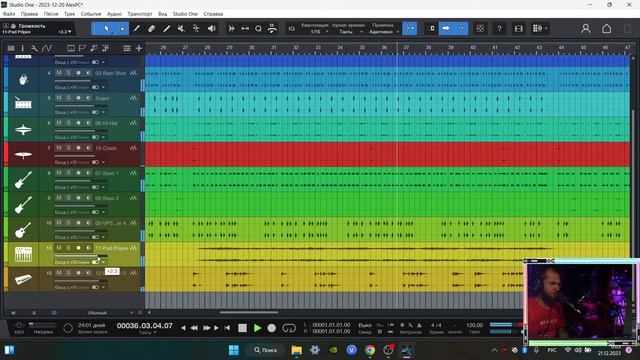Mute the Crash track
Viewport: 640px width, 360px height.
(59, 148)
